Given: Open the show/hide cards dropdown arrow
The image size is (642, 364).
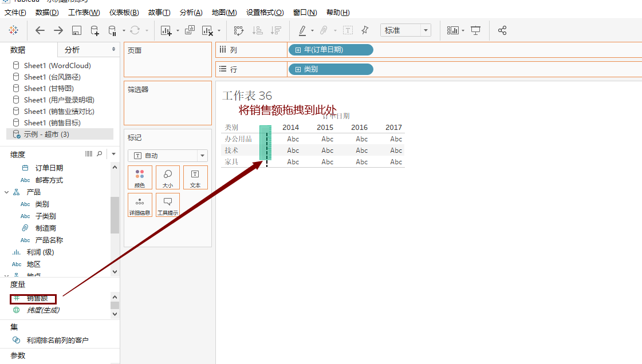Looking at the screenshot, I should pos(463,30).
